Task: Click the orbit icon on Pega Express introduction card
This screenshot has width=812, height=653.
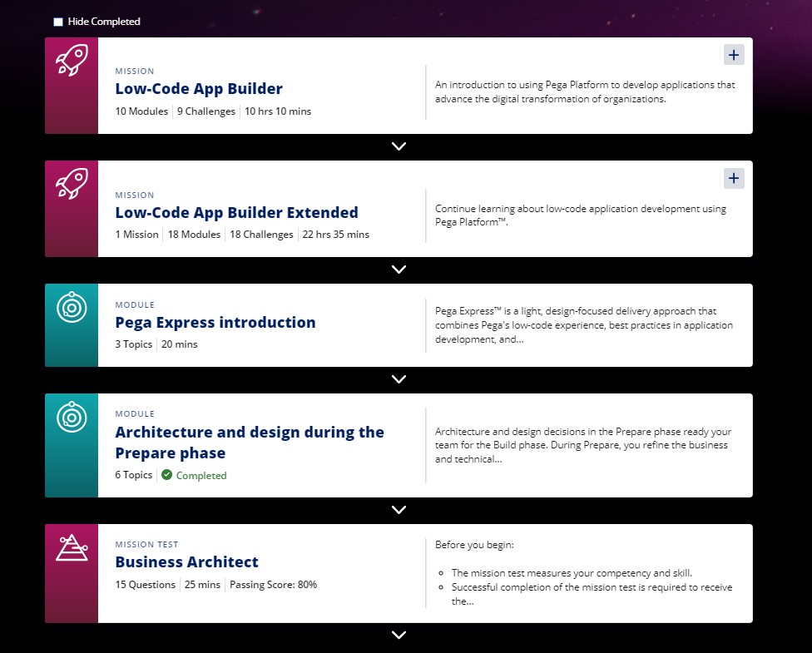Action: (72, 308)
